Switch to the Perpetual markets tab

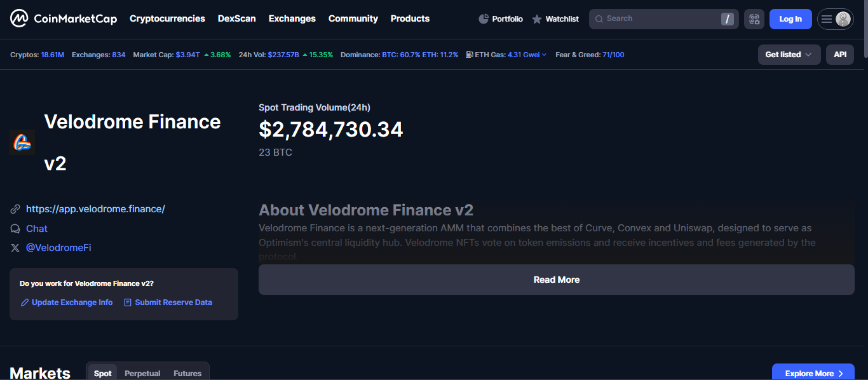tap(142, 373)
